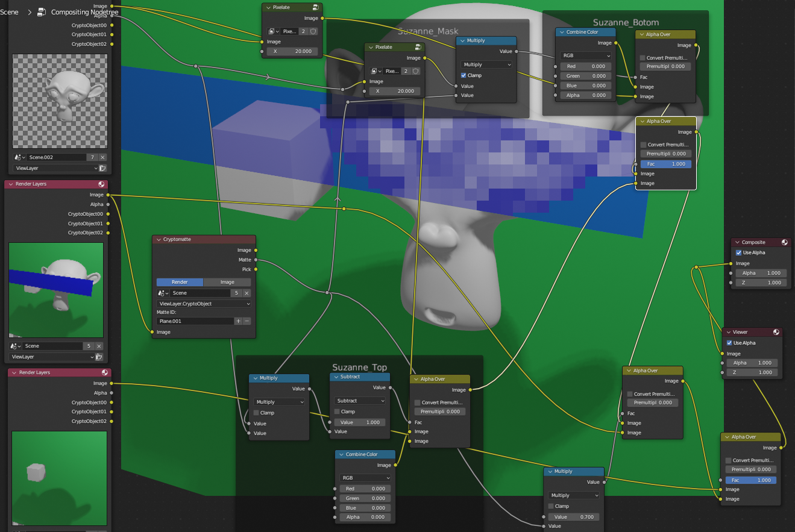Screen dimensions: 795x532
Task: Browse node groups in topmost Pixelate node
Action: 274,31
